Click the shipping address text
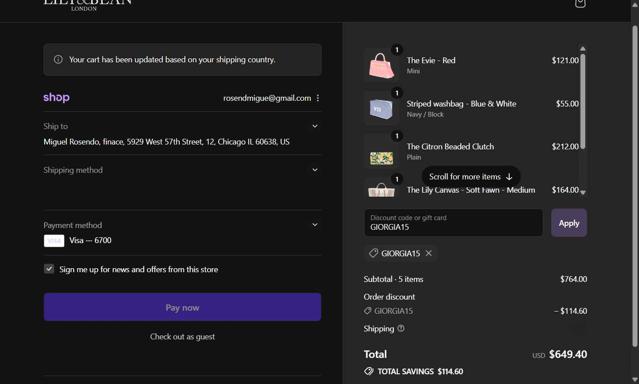This screenshot has width=639, height=384. click(166, 142)
